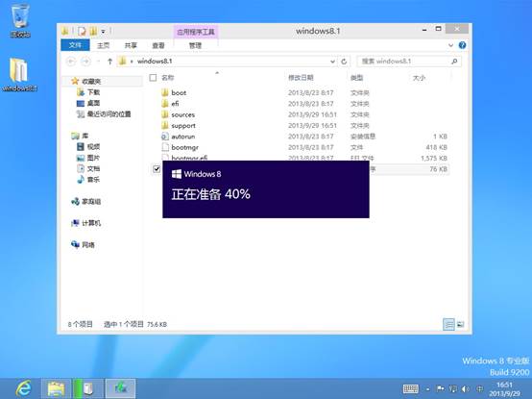Open recent locations dropdown arrow

click(x=98, y=62)
